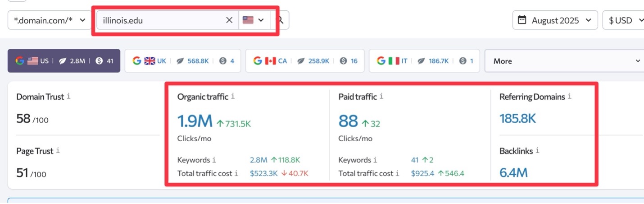Switch to the Google IT region tab
The image size is (644, 204).
point(424,61)
